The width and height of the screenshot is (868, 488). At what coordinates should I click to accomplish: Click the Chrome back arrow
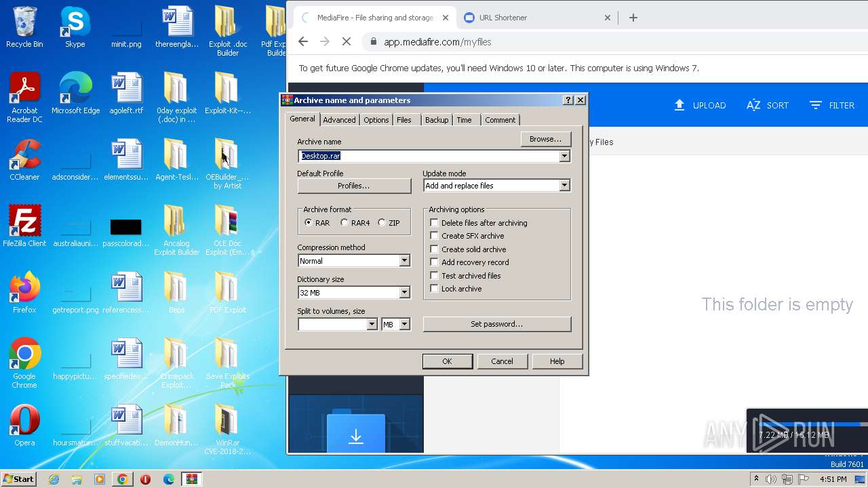click(x=303, y=41)
